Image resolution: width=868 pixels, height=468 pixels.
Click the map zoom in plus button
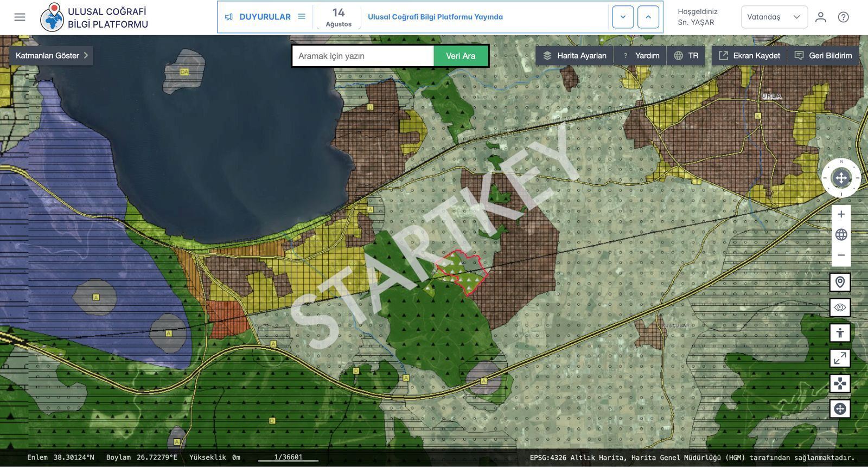(841, 214)
